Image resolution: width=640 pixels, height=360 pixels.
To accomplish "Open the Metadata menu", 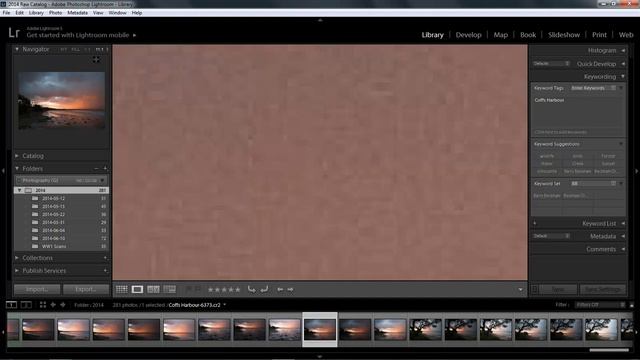I will click(x=77, y=13).
